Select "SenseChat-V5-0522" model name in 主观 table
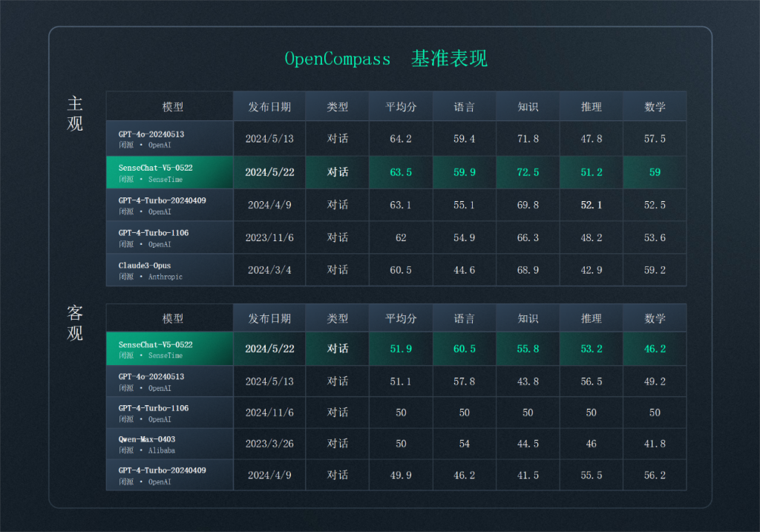Viewport: 760px width, 532px height. (156, 168)
